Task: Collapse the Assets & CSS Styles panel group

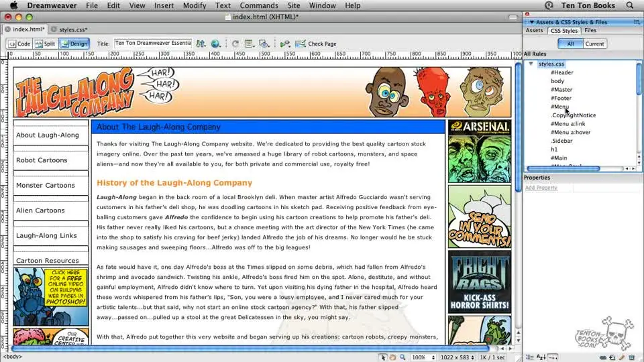Action: [532, 22]
